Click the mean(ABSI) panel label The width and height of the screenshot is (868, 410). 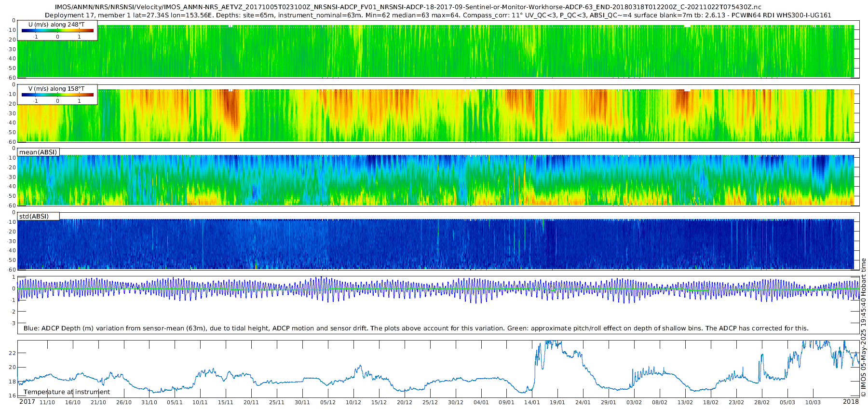38,152
